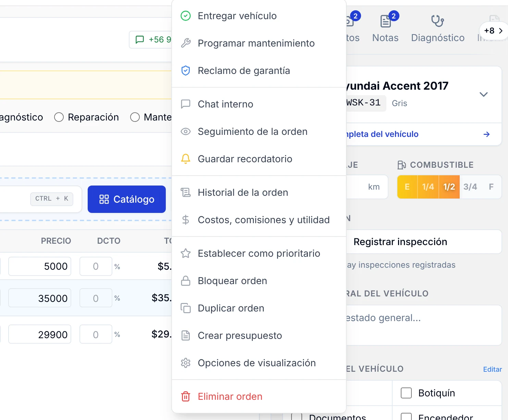This screenshot has height=420, width=508.
Task: Click the wrench icon for Programar mantenimiento
Action: 185,43
